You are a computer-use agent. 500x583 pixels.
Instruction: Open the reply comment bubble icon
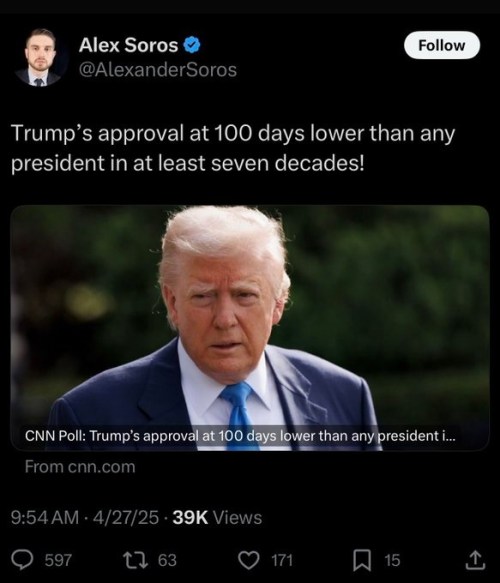[22, 560]
